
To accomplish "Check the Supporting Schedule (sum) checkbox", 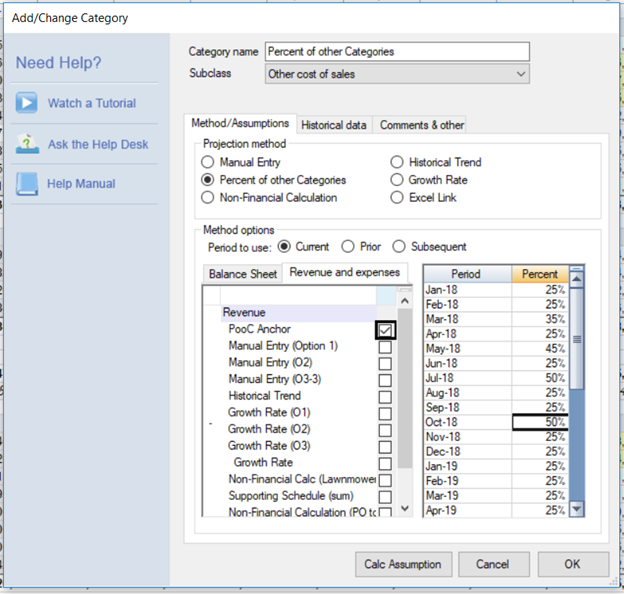I will coord(385,497).
